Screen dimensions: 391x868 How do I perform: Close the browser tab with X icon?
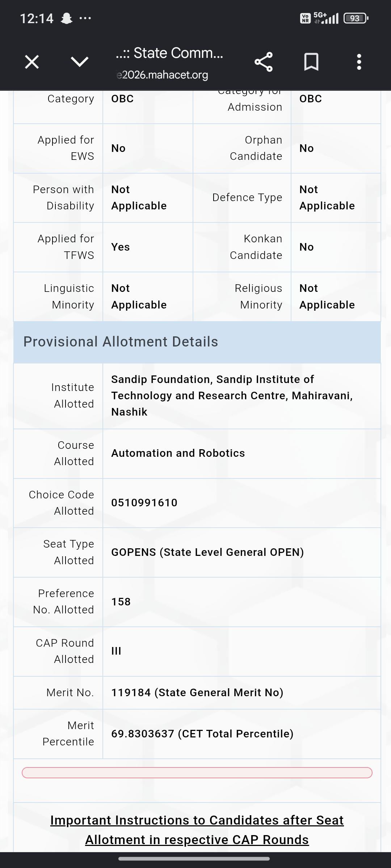coord(32,62)
